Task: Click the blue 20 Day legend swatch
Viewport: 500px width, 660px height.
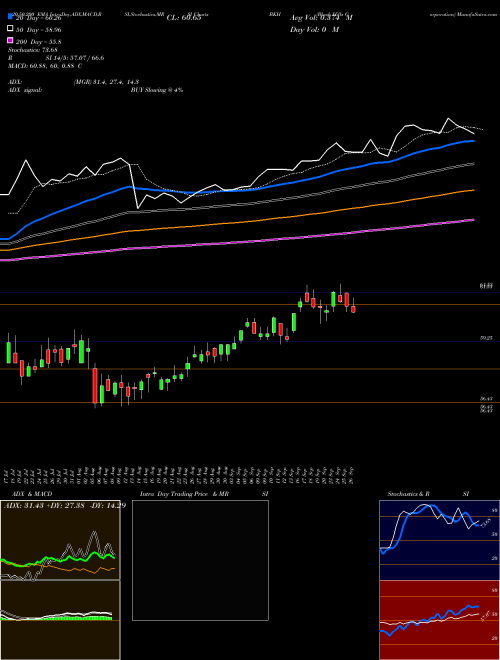Action: (x=10, y=17)
